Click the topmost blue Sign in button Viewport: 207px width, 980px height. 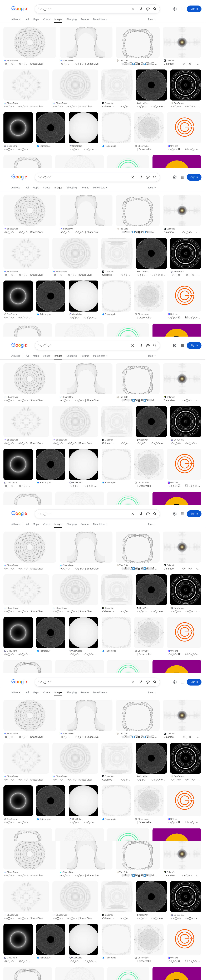click(194, 9)
